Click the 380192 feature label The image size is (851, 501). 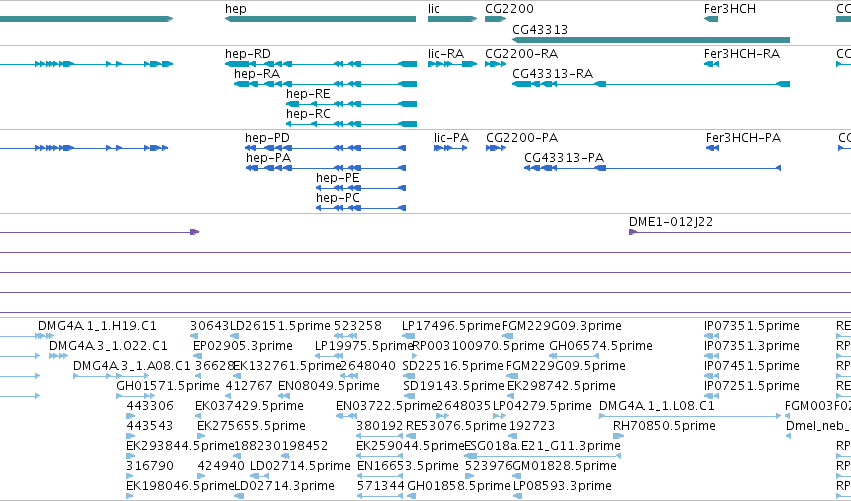(380, 426)
